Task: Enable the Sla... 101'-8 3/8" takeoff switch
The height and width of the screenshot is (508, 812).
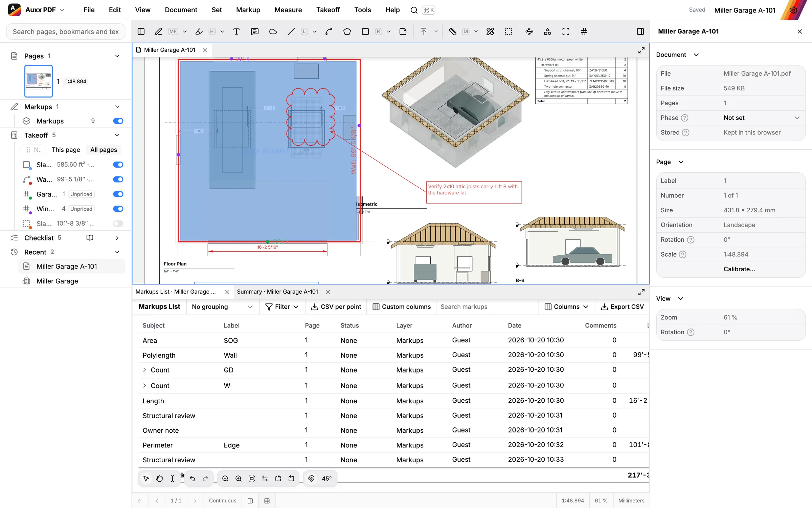Action: pos(118,224)
